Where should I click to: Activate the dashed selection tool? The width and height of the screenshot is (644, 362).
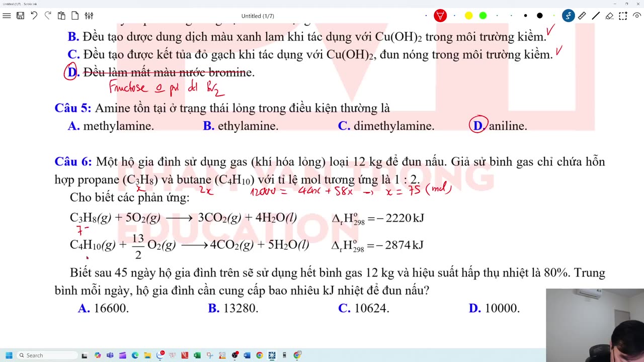coord(623,16)
